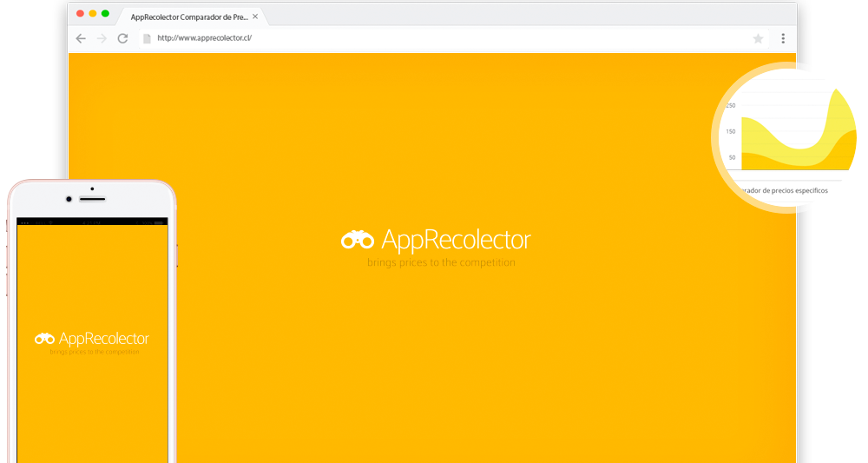The image size is (868, 463).
Task: Open the browser three-dot menu
Action: 783,38
